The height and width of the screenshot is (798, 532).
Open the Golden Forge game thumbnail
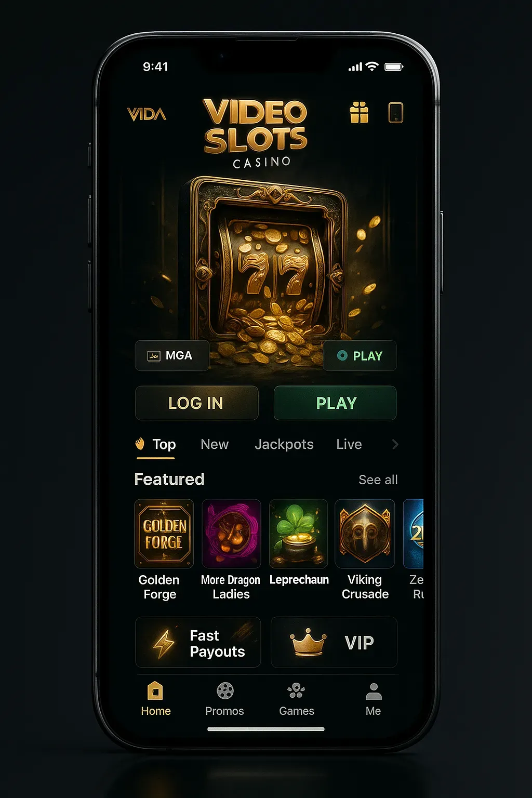164,534
